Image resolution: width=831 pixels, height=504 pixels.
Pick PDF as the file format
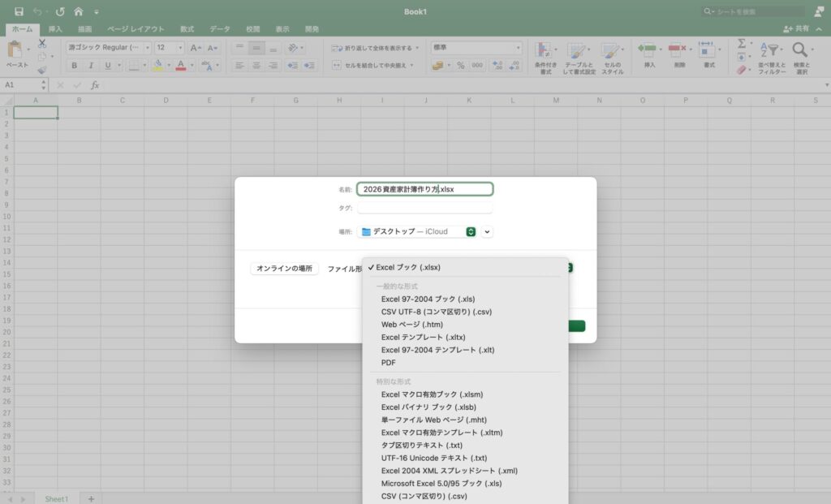point(388,363)
